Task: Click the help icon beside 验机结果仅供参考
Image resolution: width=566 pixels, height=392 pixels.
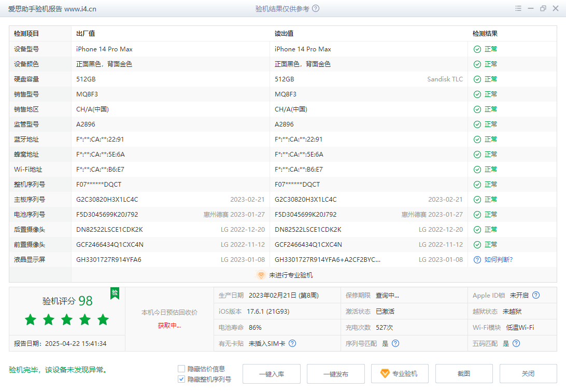Action: pyautogui.click(x=316, y=8)
